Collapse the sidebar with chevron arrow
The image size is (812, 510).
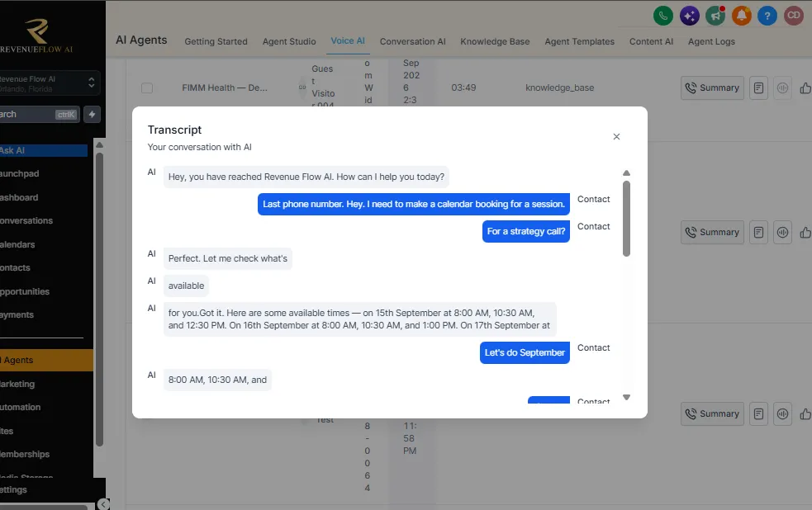[103, 504]
